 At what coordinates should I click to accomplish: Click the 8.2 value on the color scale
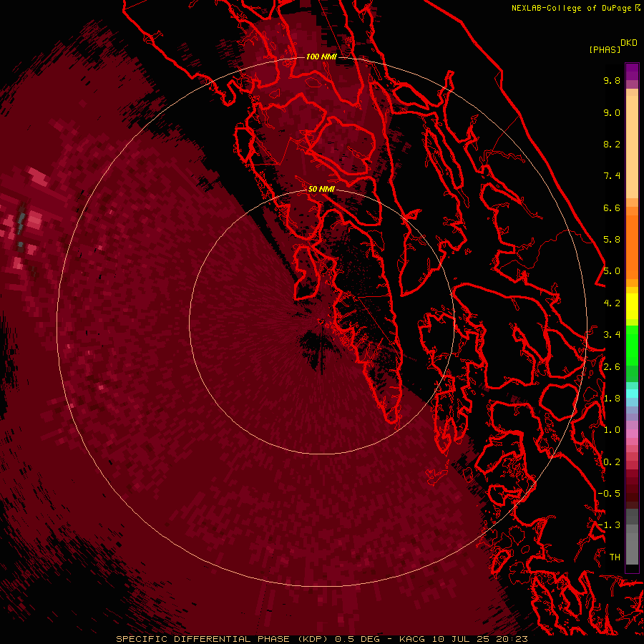click(612, 144)
